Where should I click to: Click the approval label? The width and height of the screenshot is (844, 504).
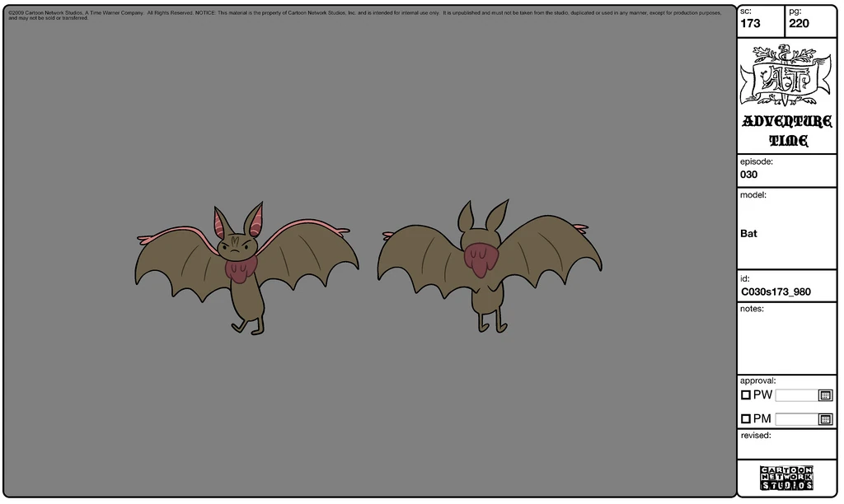pyautogui.click(x=758, y=380)
